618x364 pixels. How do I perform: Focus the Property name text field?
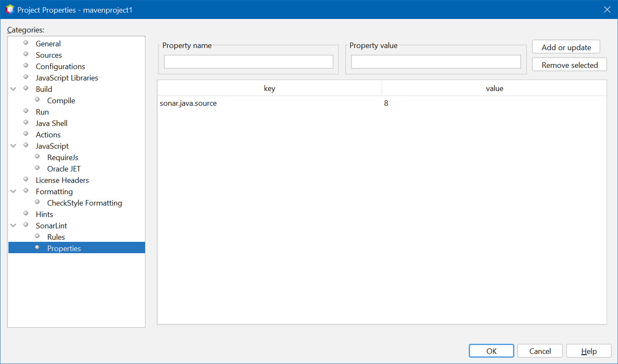tap(248, 62)
